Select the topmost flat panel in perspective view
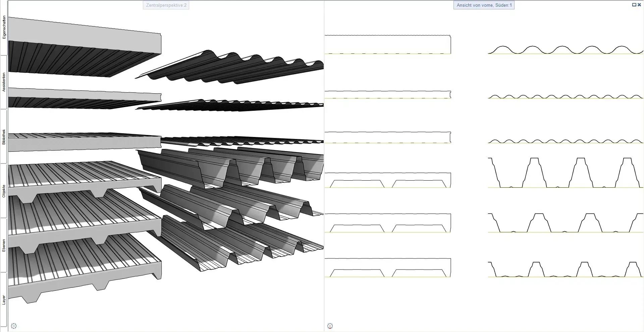 [84, 37]
